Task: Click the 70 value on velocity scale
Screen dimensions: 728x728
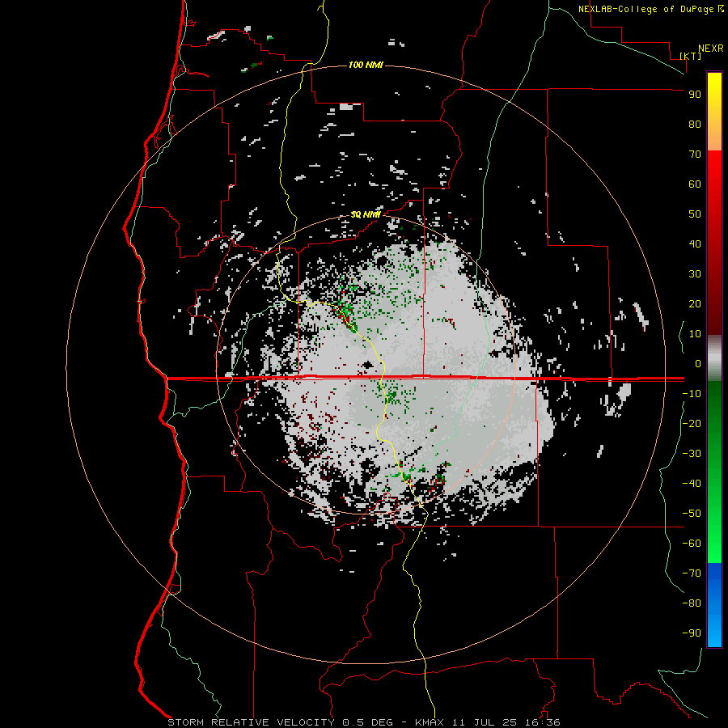Action: click(x=695, y=154)
